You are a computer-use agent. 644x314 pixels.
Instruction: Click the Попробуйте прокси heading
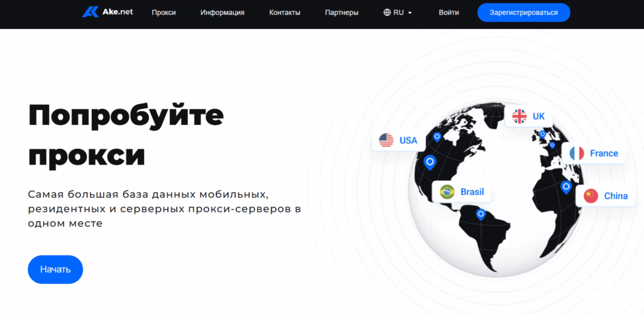pos(126,136)
